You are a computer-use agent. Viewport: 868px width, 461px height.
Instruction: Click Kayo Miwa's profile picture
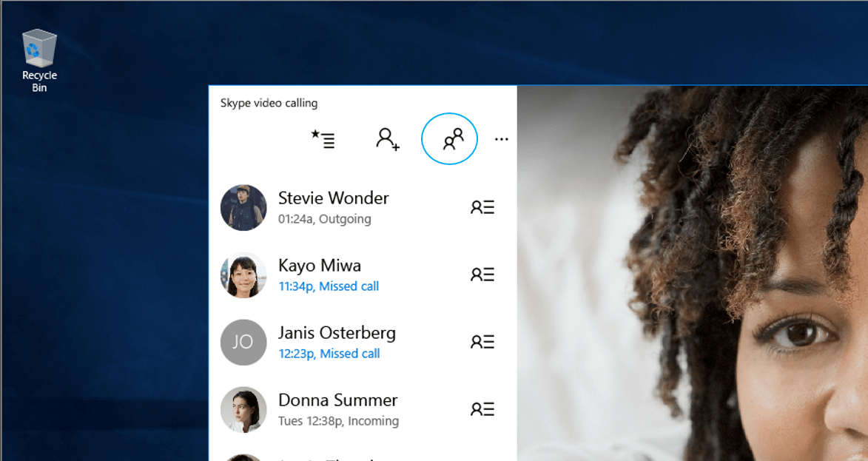[243, 275]
